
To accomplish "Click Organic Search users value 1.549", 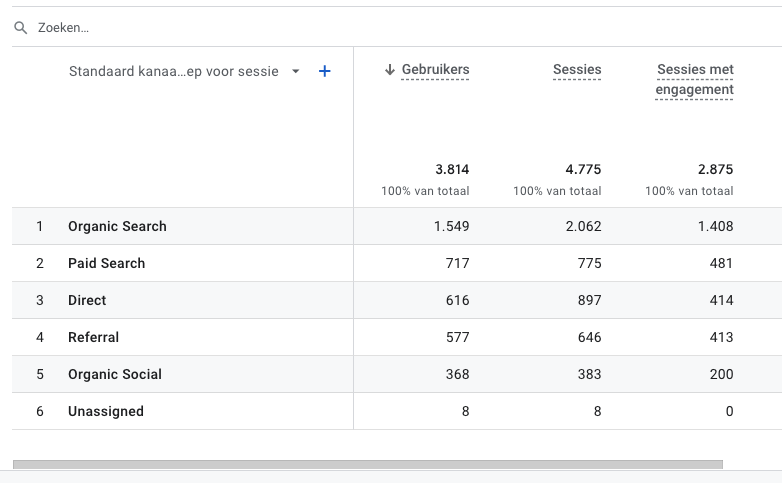I will (451, 226).
